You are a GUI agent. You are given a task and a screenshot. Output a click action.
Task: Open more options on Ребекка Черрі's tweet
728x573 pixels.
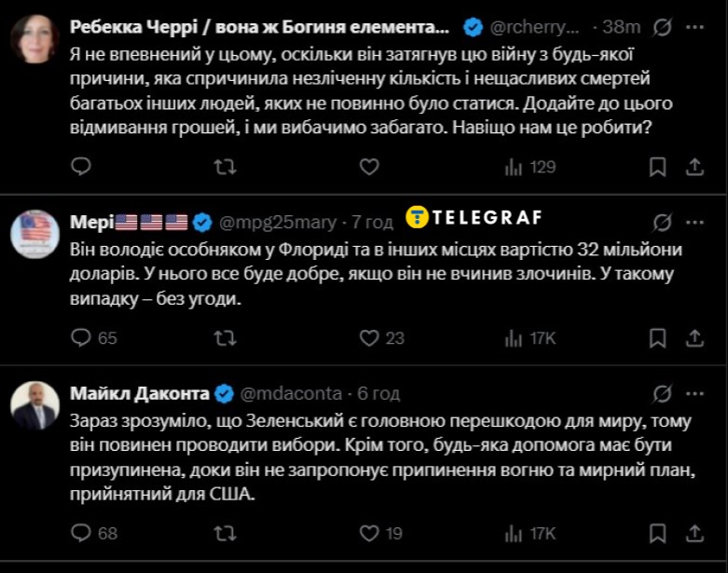(x=694, y=28)
